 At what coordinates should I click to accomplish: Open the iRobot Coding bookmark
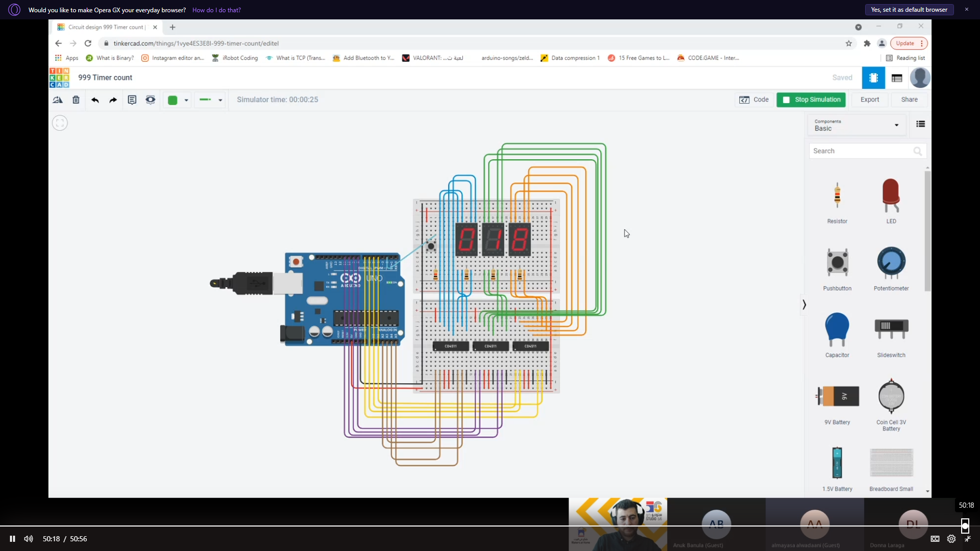(235, 58)
